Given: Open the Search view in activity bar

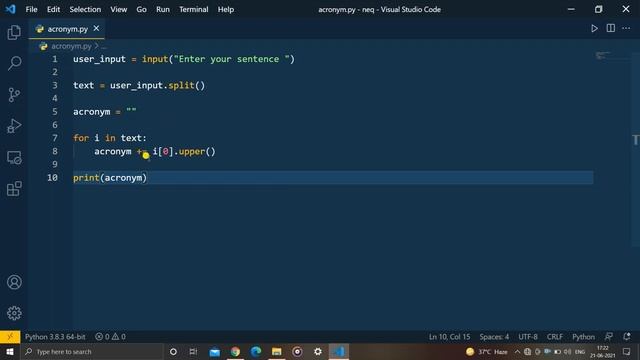Looking at the screenshot, I should (14, 63).
